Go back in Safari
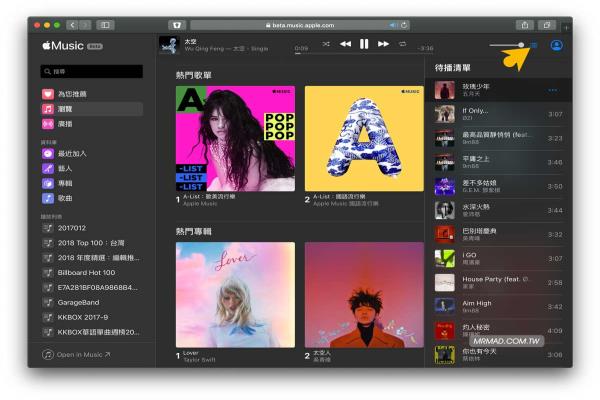 point(72,25)
